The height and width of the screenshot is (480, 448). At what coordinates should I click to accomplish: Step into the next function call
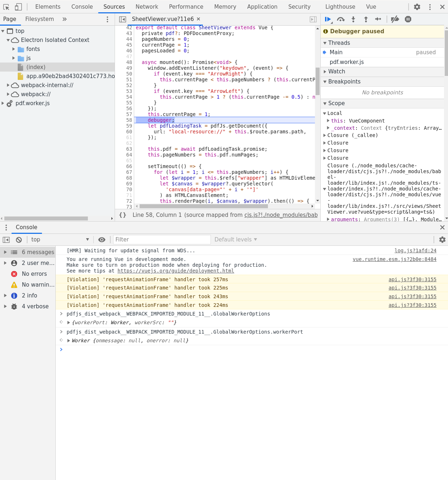[353, 19]
